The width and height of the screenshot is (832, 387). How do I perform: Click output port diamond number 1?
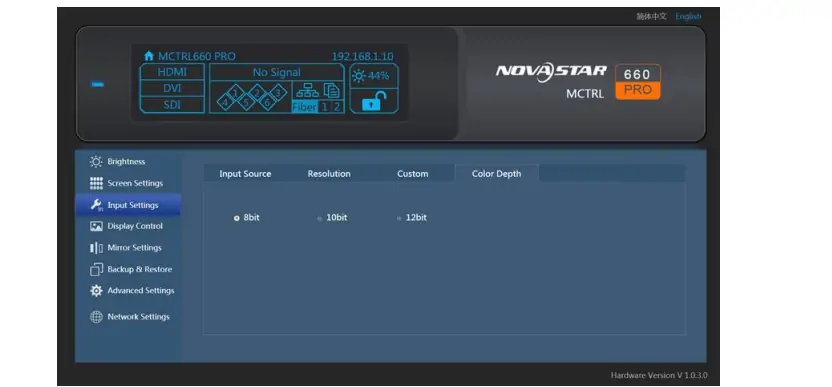point(236,93)
